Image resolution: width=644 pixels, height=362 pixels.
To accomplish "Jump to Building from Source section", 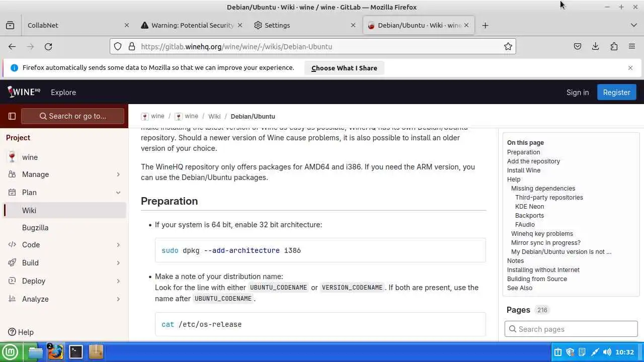I will click(537, 279).
